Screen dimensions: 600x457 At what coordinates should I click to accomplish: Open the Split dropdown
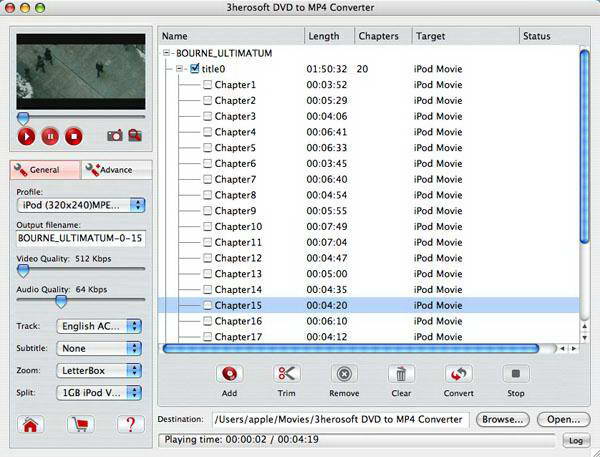pos(99,393)
